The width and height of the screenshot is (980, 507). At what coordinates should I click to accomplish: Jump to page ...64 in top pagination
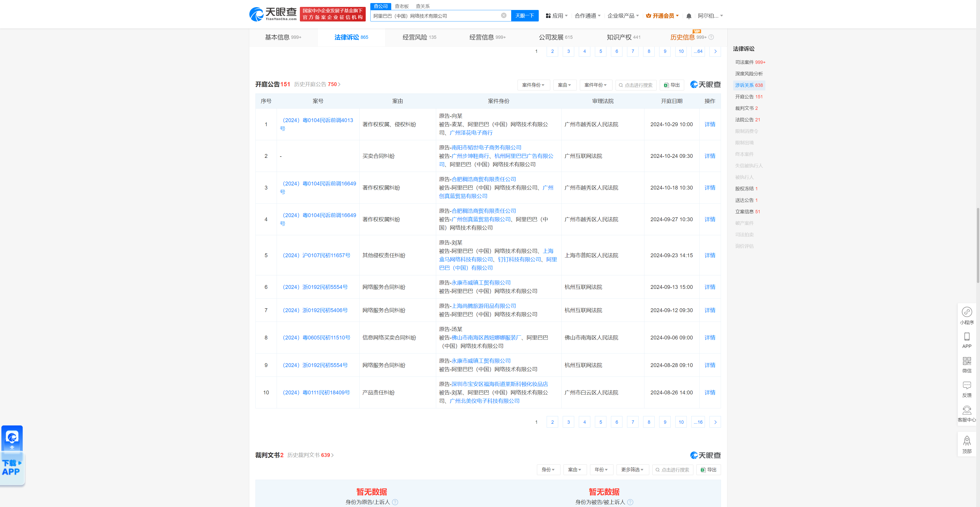[x=698, y=51]
